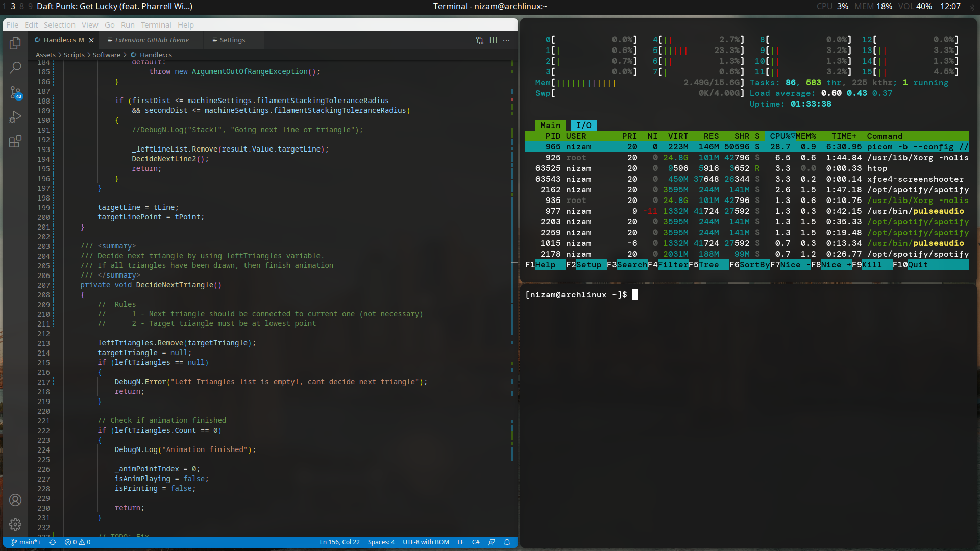
Task: Change end of line sequence LF
Action: tap(461, 542)
